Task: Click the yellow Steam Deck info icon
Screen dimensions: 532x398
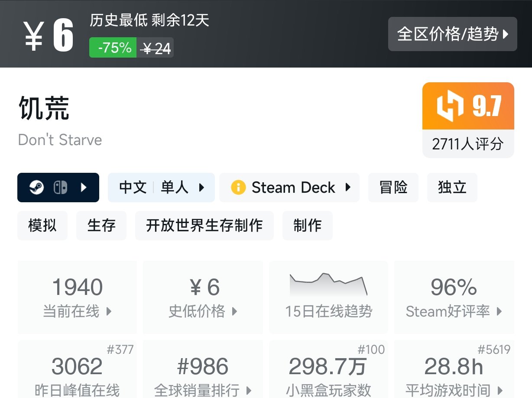Action: [238, 188]
